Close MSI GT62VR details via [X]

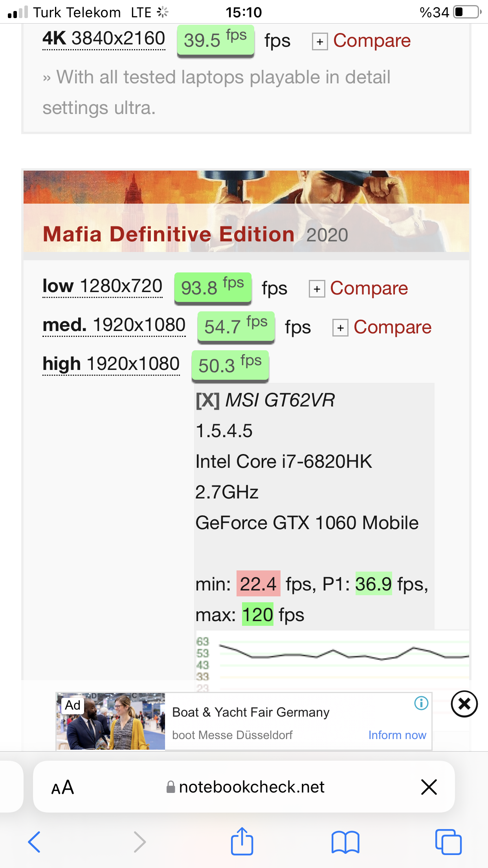[x=207, y=401]
